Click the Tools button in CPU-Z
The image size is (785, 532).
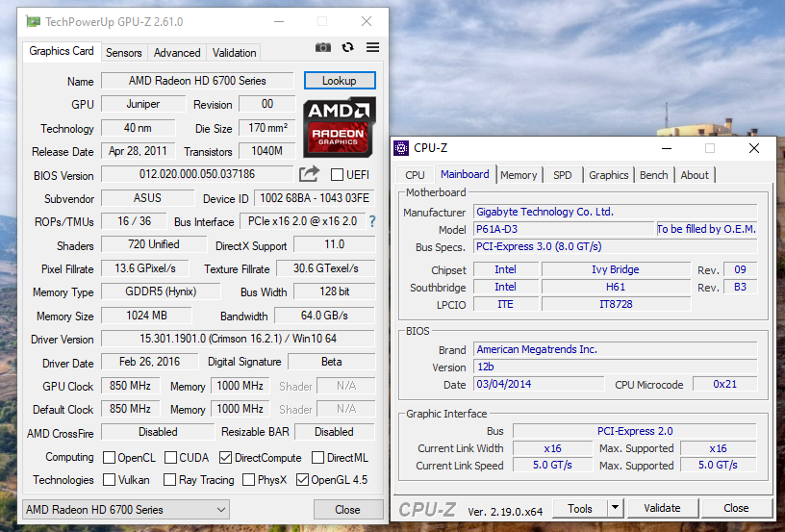(580, 509)
